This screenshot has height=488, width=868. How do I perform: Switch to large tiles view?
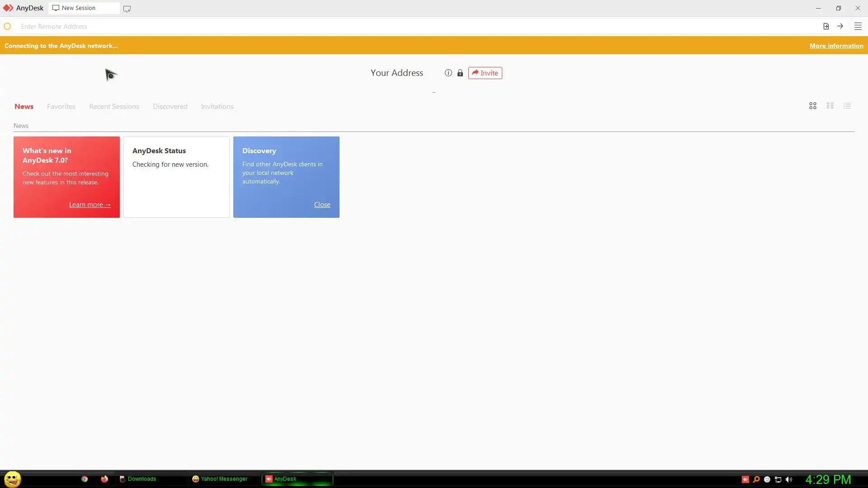(x=812, y=106)
